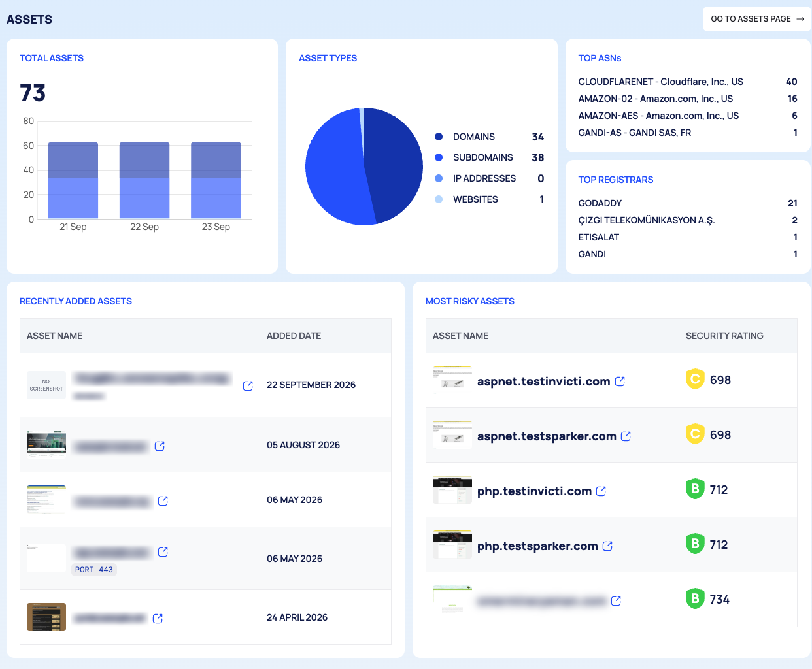Click the SUBDOMAINS legend label
Viewport: 812px width, 669px height.
483,157
